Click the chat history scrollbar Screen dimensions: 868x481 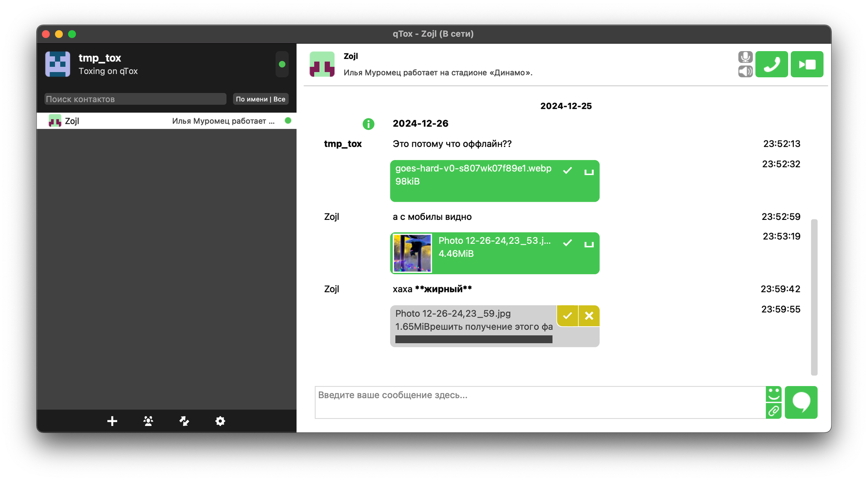tap(814, 297)
